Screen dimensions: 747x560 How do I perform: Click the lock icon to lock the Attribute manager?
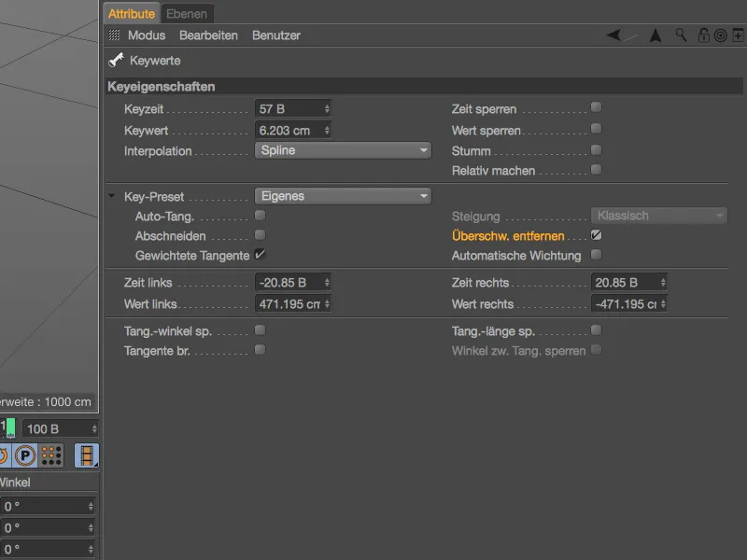[703, 35]
